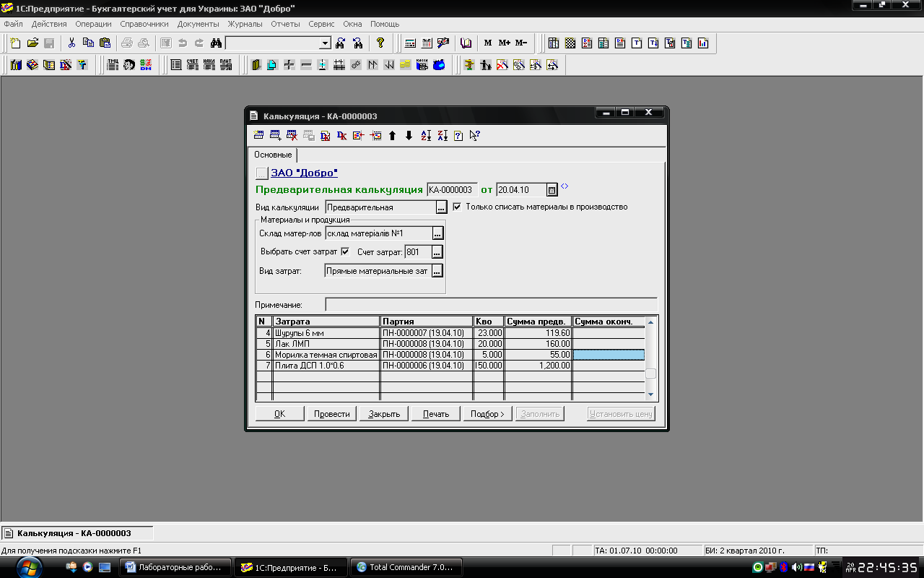Open the Отчеты menu
The height and width of the screenshot is (578, 924).
click(x=285, y=24)
